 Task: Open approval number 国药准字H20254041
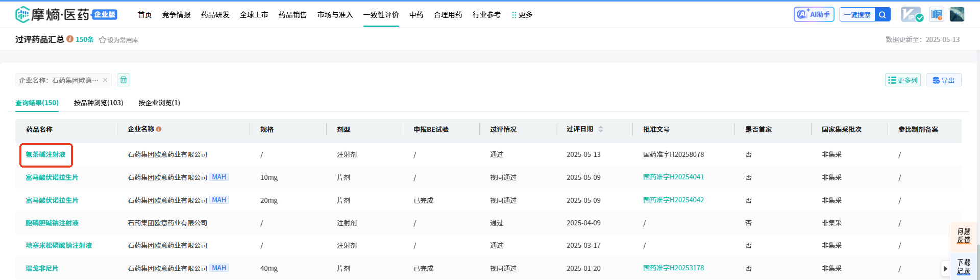tap(673, 177)
